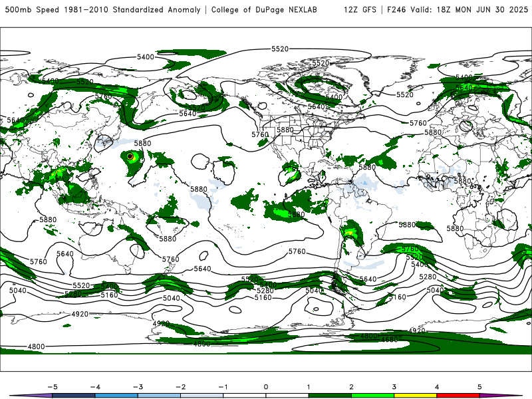Click the '-2' color bar tick label

click(180, 387)
